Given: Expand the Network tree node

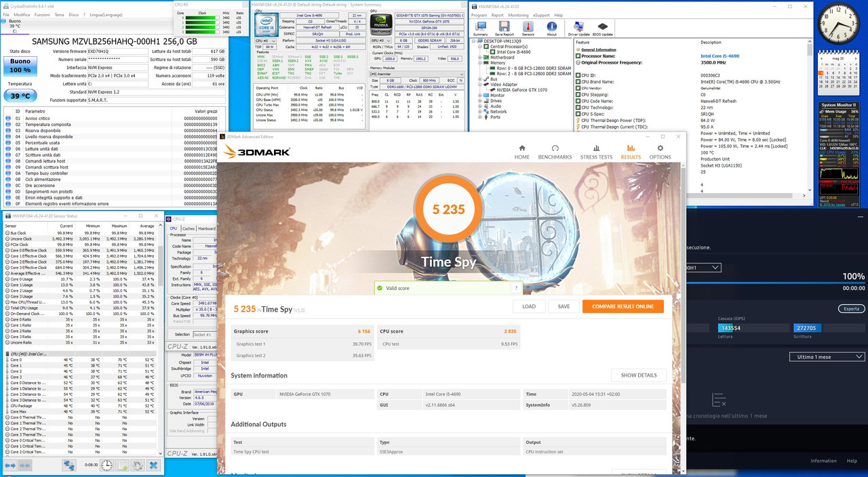Looking at the screenshot, I should tap(479, 111).
